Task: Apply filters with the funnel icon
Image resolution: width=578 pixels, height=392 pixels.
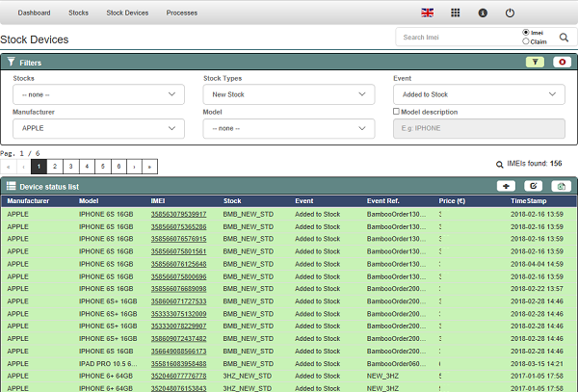Action: coord(536,62)
